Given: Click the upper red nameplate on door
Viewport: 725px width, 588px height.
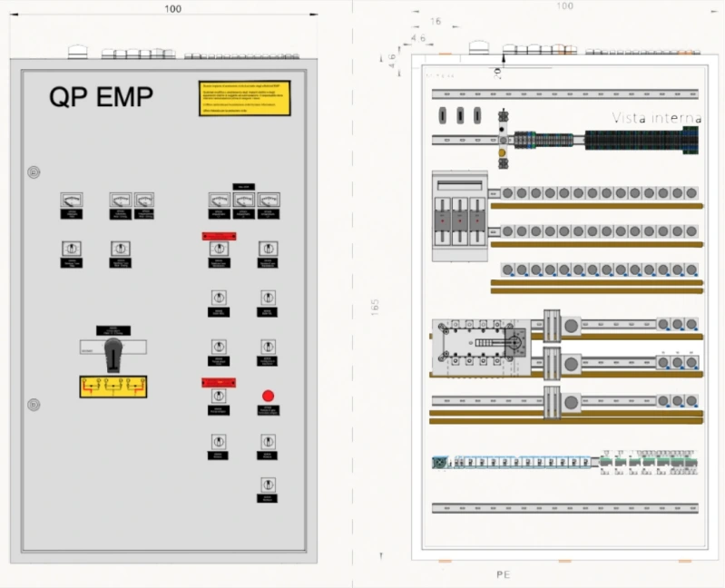Looking at the screenshot, I should click(220, 236).
